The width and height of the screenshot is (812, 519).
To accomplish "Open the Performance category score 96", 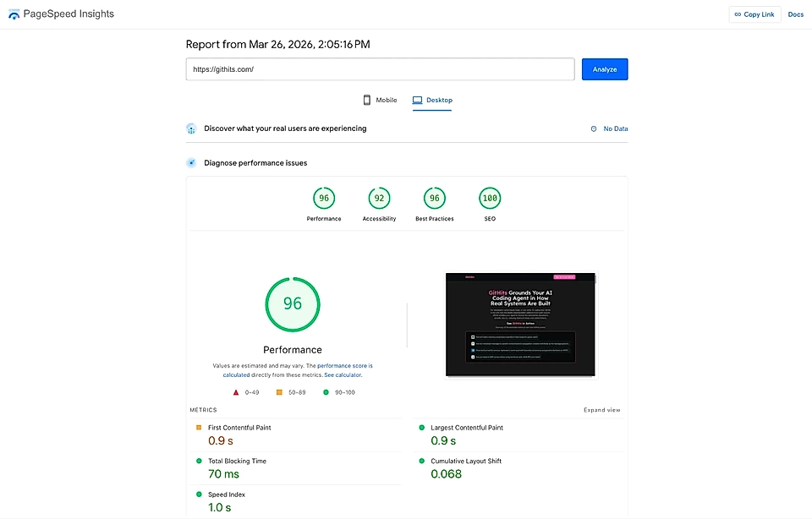I will click(324, 197).
